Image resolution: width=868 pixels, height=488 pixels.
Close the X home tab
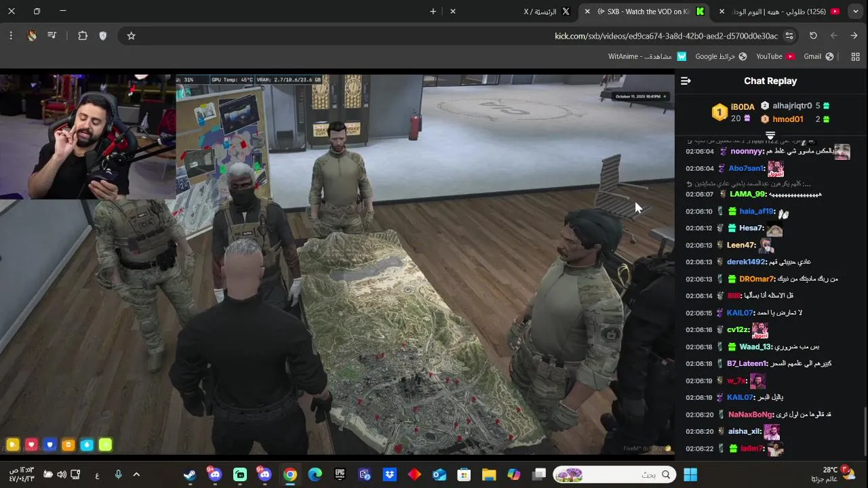coord(453,12)
